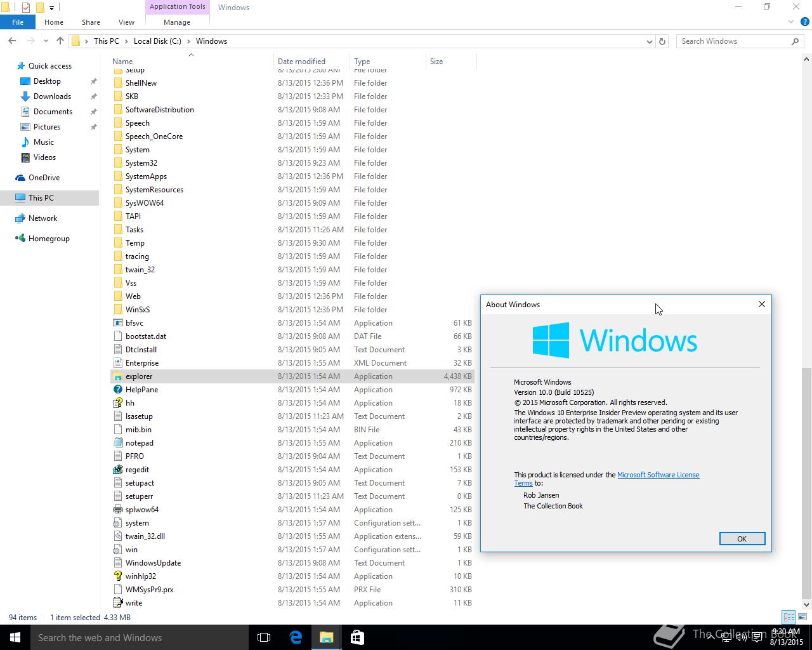Click the bfsvc application icon

click(118, 323)
